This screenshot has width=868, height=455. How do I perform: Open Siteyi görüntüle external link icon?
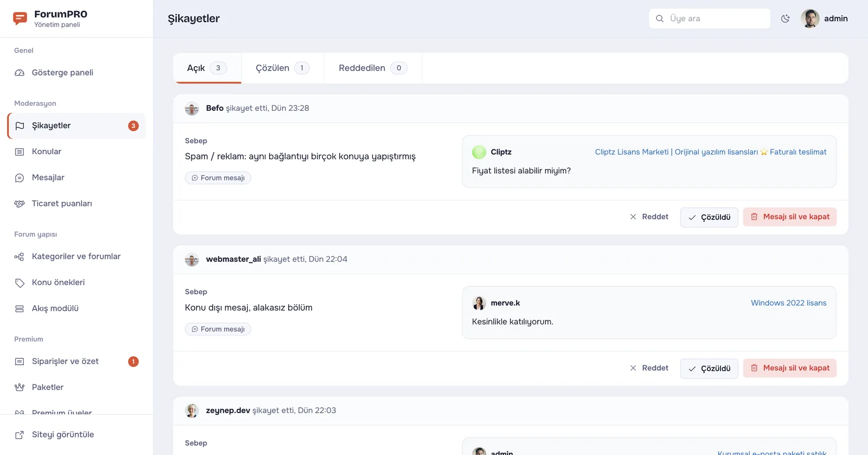tap(20, 435)
